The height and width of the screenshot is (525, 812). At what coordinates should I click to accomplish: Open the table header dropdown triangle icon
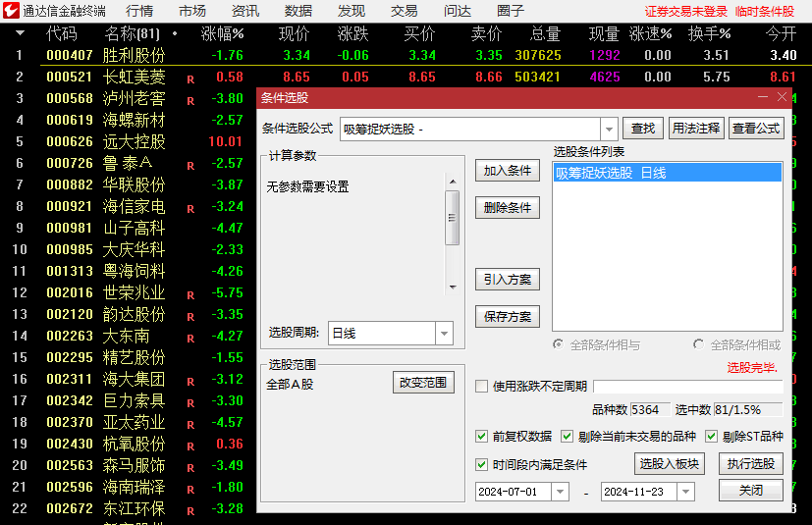click(x=21, y=33)
